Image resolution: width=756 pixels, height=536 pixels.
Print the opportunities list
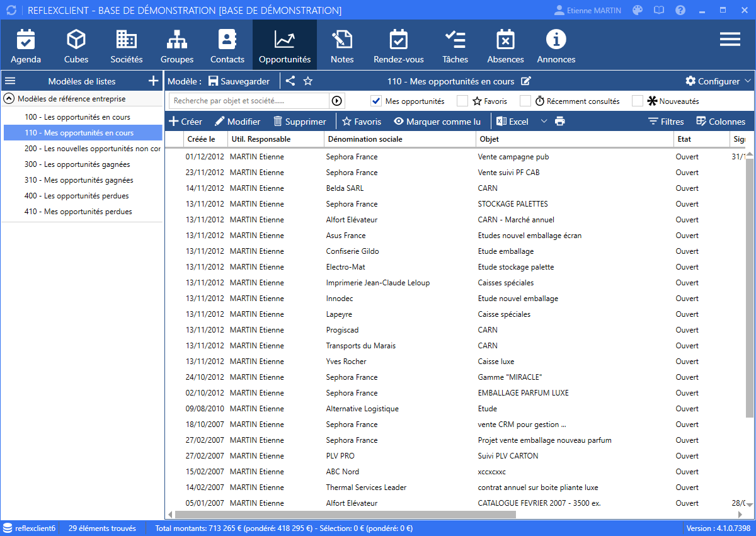(x=559, y=121)
